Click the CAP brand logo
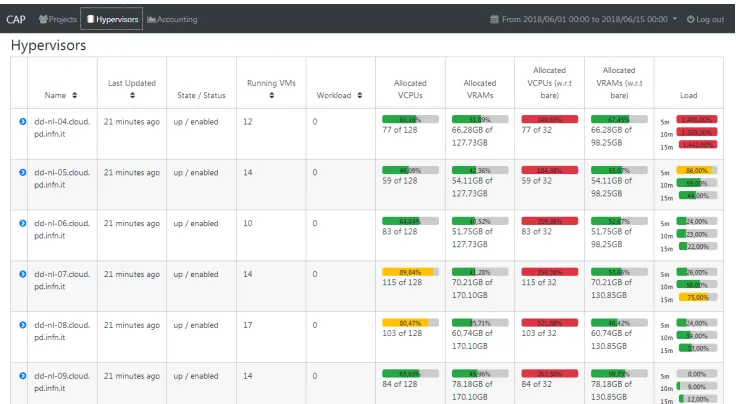Screen dimensions: 736x404 click(16, 19)
